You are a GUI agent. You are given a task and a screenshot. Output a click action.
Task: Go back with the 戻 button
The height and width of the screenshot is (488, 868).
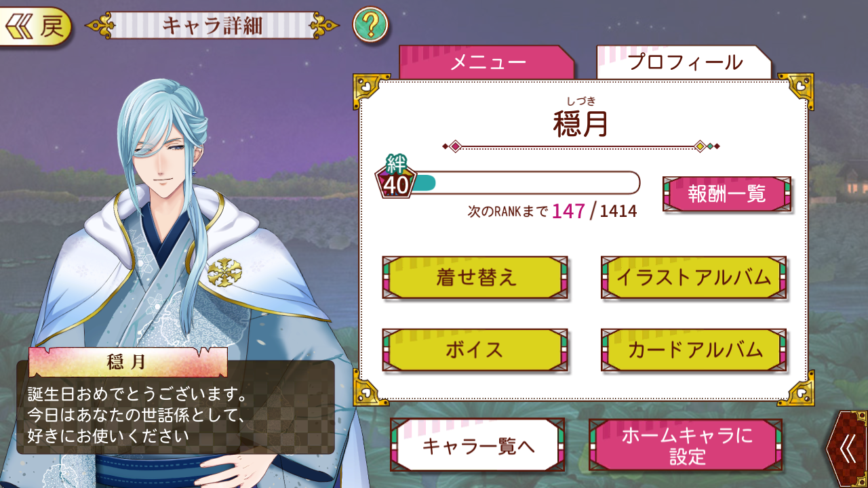(35, 26)
